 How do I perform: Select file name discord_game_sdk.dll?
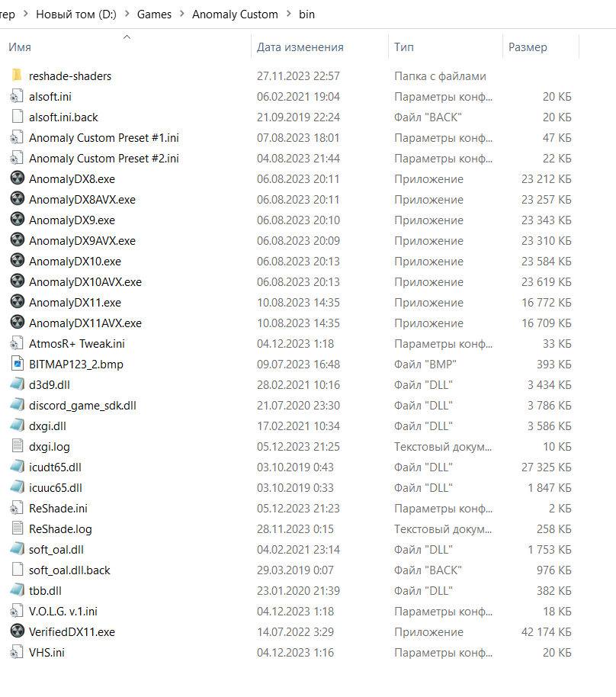(82, 406)
